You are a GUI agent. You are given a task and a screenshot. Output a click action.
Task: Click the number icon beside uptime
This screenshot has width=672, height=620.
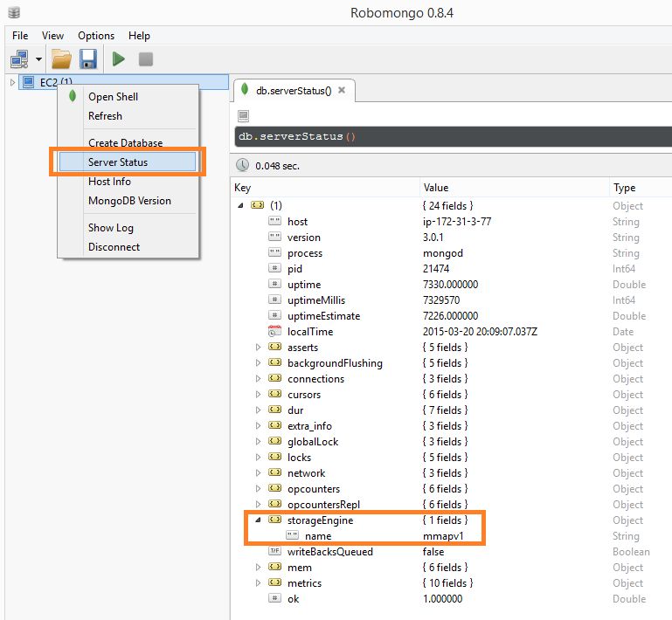pyautogui.click(x=274, y=284)
